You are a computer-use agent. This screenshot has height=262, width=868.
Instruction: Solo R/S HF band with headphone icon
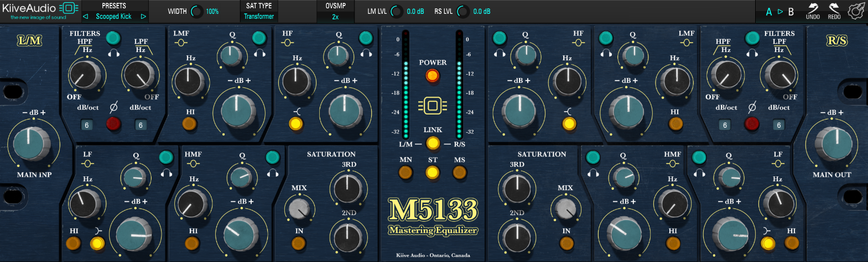[x=500, y=53]
